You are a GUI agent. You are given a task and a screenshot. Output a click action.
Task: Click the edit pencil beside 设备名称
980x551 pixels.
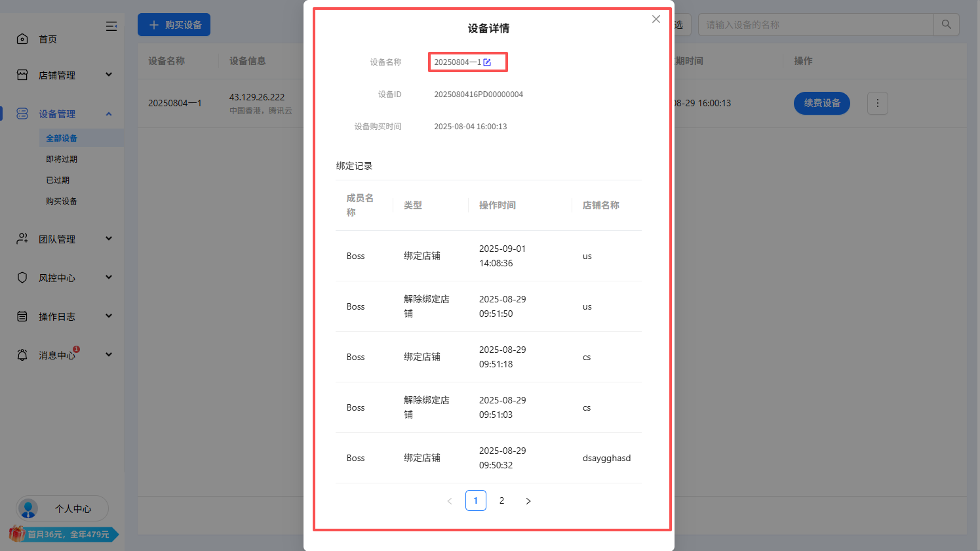pos(486,60)
